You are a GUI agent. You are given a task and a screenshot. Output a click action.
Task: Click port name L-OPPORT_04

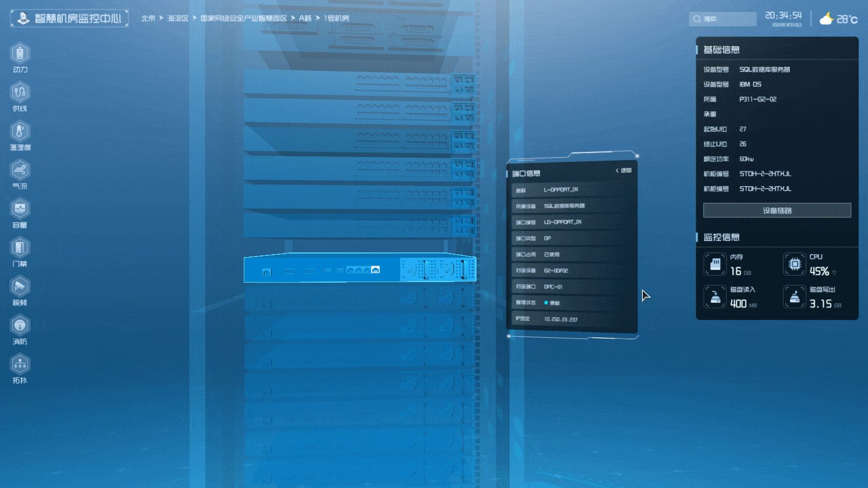click(x=561, y=190)
